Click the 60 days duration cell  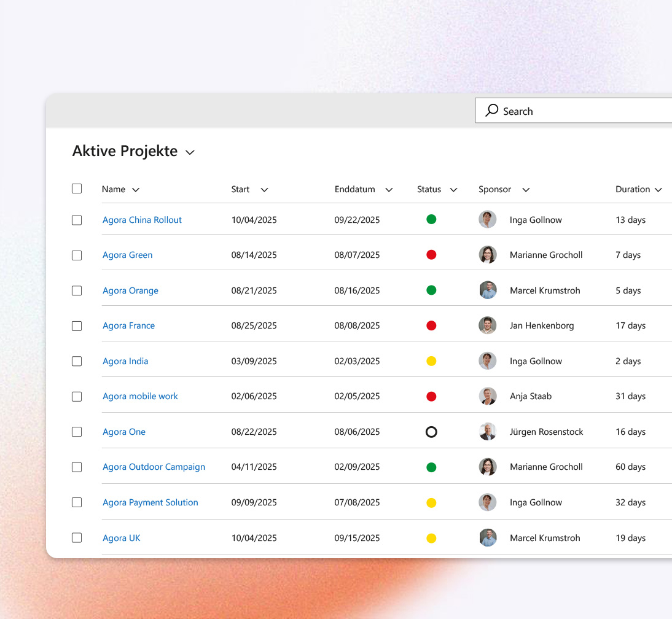630,467
